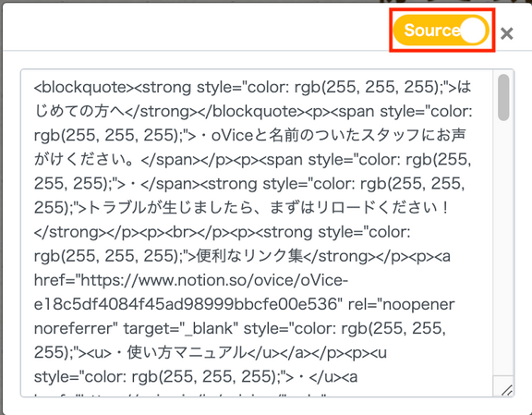This screenshot has height=415, width=532.
Task: Click the text "rel="noopener"
Action: 402,304
